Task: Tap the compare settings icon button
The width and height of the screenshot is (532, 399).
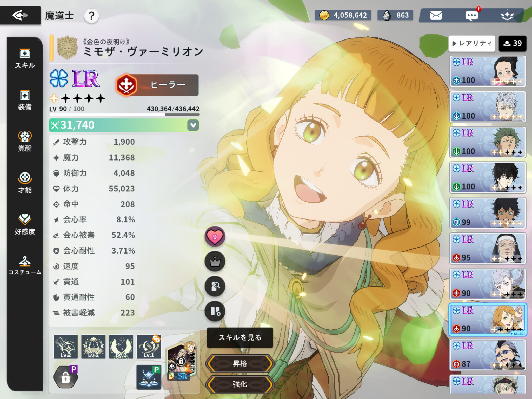Action: (215, 311)
